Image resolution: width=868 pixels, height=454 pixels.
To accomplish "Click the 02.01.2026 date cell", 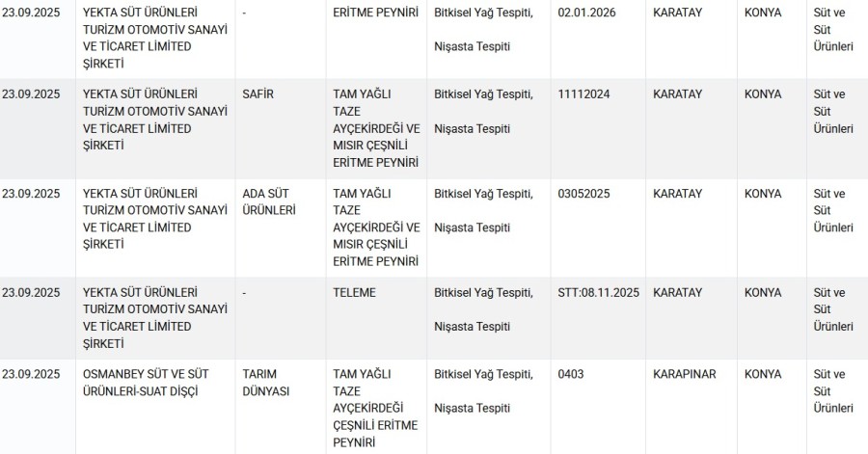I will click(586, 13).
